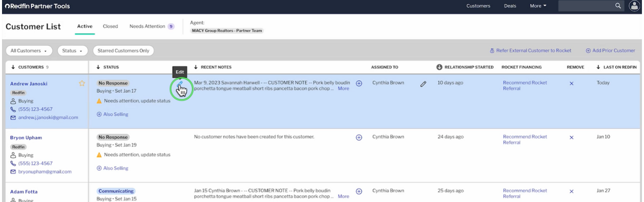
Task: Open Adam Fotta's customer profile
Action: pyautogui.click(x=24, y=192)
